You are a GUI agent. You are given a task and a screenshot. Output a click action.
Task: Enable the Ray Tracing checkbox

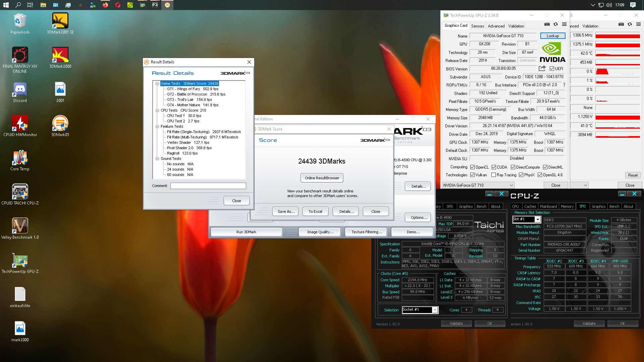493,175
